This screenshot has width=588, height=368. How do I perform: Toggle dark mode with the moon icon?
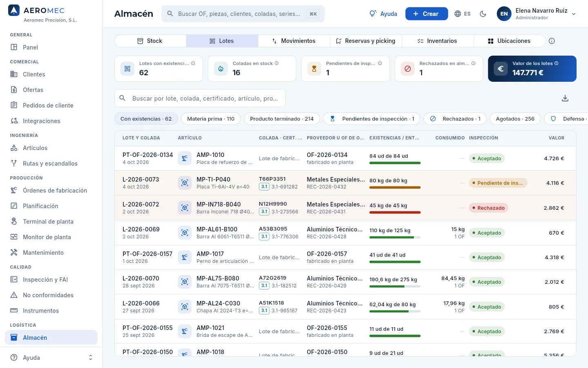(483, 14)
